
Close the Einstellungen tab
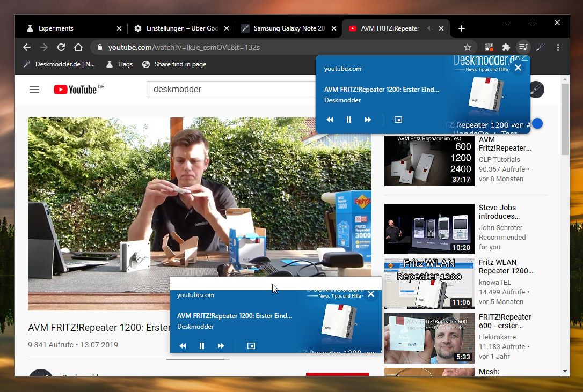click(x=227, y=28)
